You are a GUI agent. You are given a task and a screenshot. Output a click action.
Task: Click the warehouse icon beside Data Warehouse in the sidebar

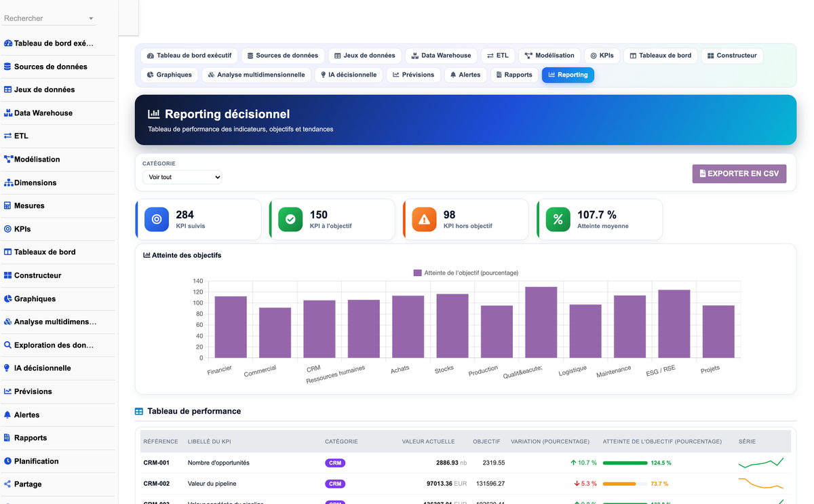pyautogui.click(x=8, y=113)
